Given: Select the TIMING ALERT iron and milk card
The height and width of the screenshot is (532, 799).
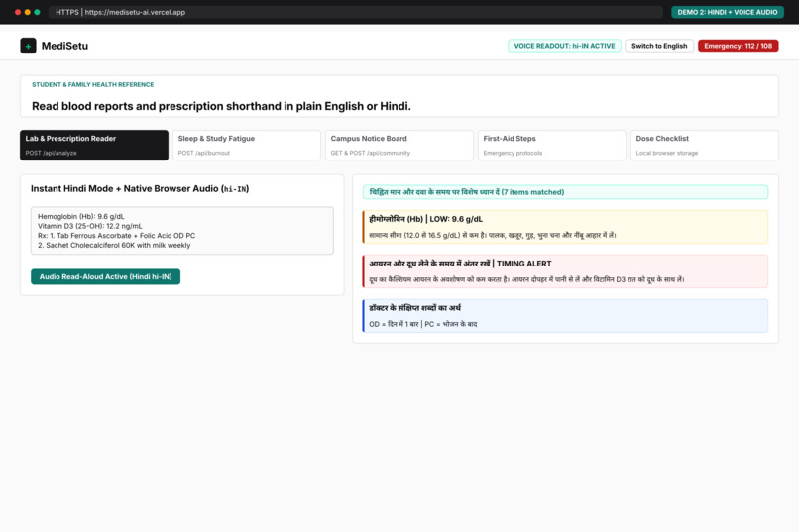Looking at the screenshot, I should point(565,270).
